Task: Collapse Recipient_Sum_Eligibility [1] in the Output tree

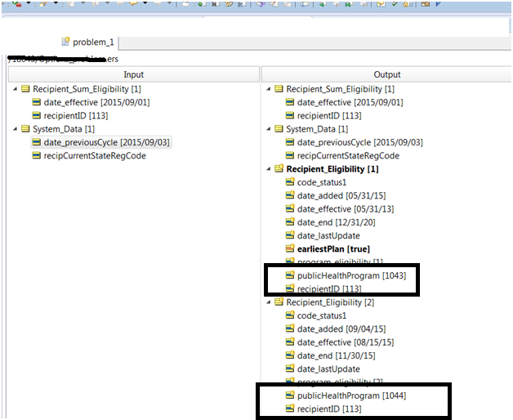Action: [269, 89]
